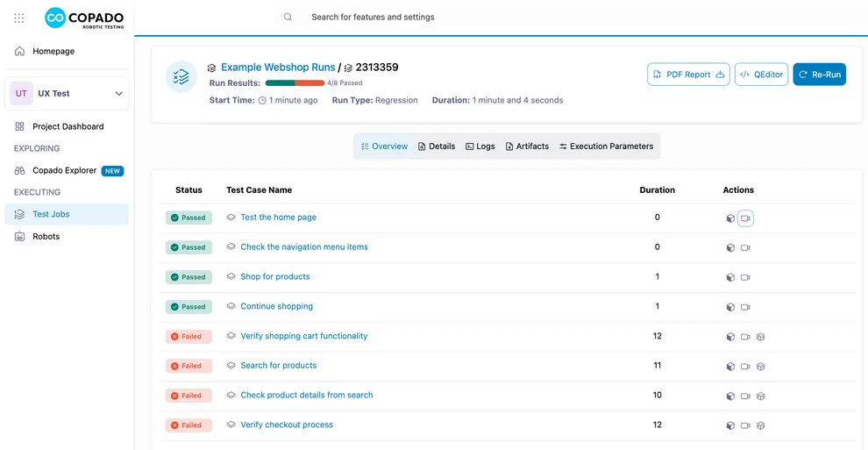
Task: Click bug icon for Check product details from search
Action: 760,396
